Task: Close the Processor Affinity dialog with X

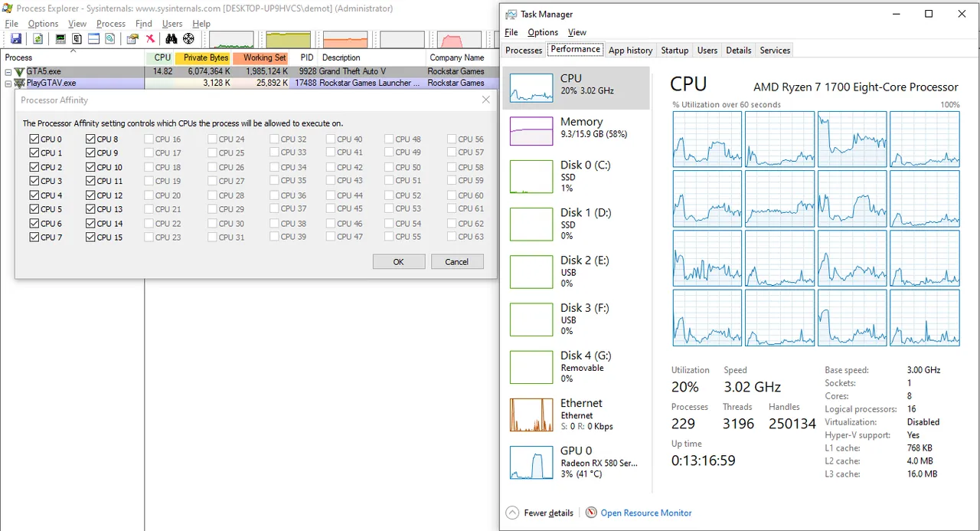Action: click(486, 100)
